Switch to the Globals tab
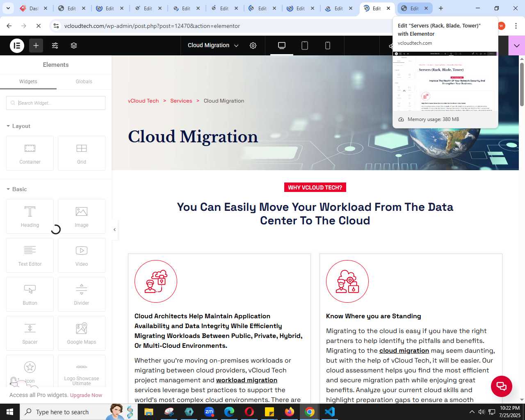 coord(84,82)
